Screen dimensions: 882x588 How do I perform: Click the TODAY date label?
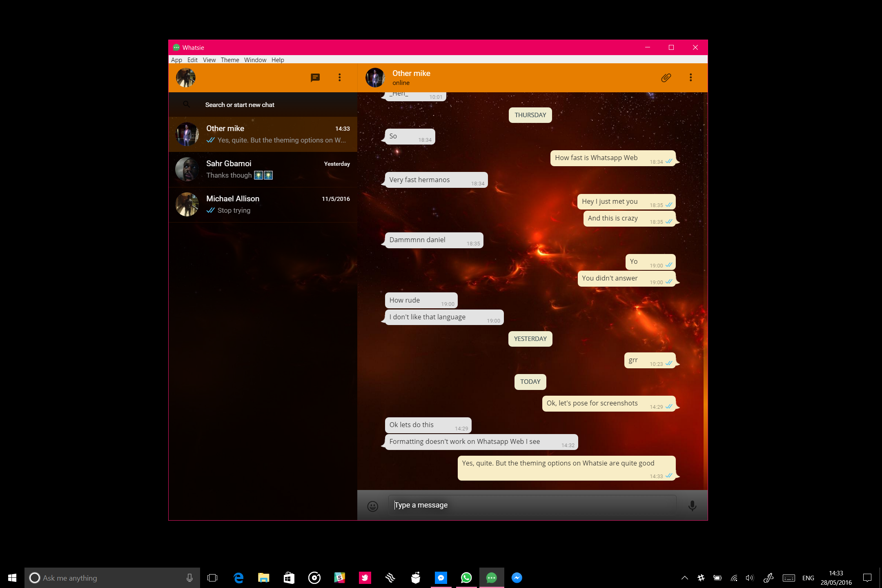pos(530,382)
